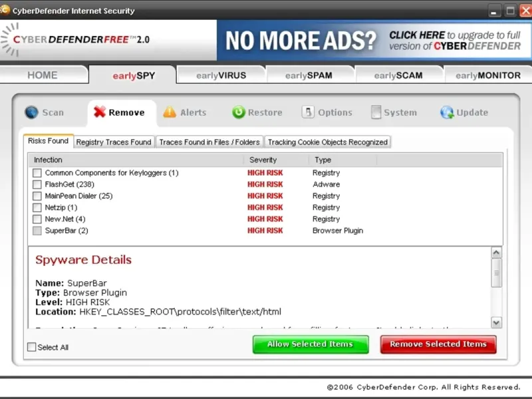The image size is (532, 399).
Task: Select the New.Net (4) entry
Action: pyautogui.click(x=65, y=219)
